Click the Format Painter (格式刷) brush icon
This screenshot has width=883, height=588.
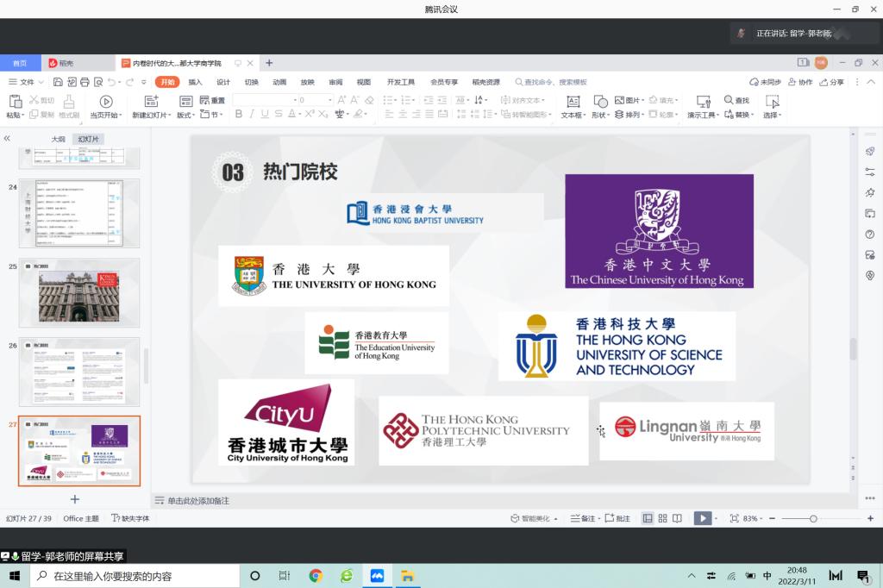69,102
